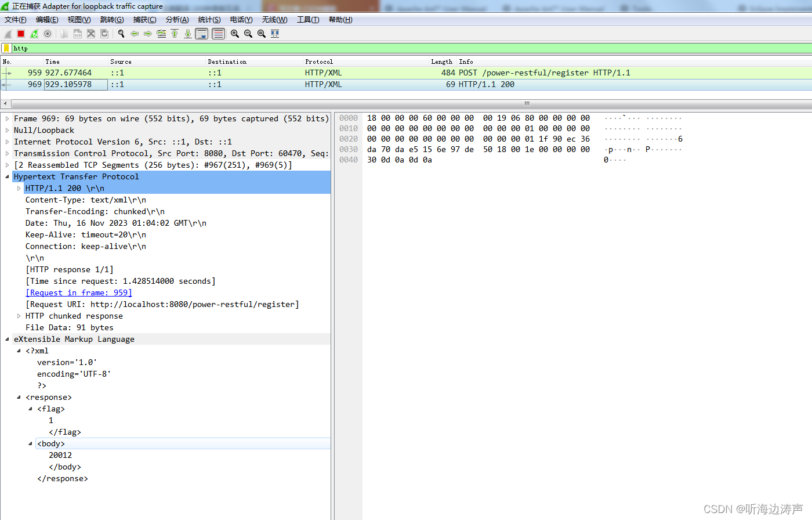Screen dimensions: 812x520
Task: Start a new capture with the shark fin icon
Action: point(7,33)
